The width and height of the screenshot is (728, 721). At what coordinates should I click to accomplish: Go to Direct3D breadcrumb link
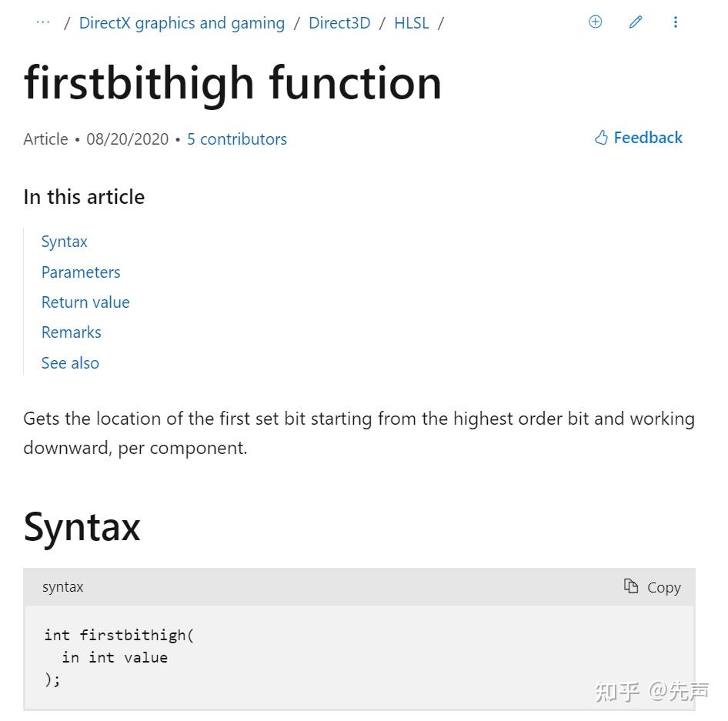(x=339, y=23)
